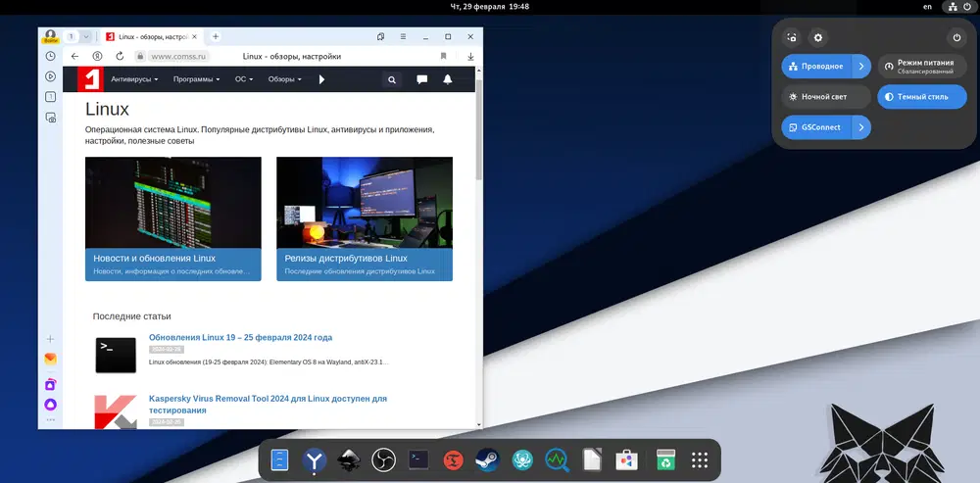Bookmark the page using the bookmark icon
The image size is (980, 483).
click(x=443, y=56)
